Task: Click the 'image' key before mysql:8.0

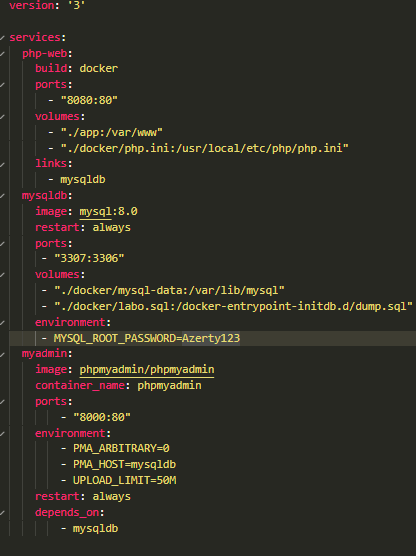Action: [51, 211]
